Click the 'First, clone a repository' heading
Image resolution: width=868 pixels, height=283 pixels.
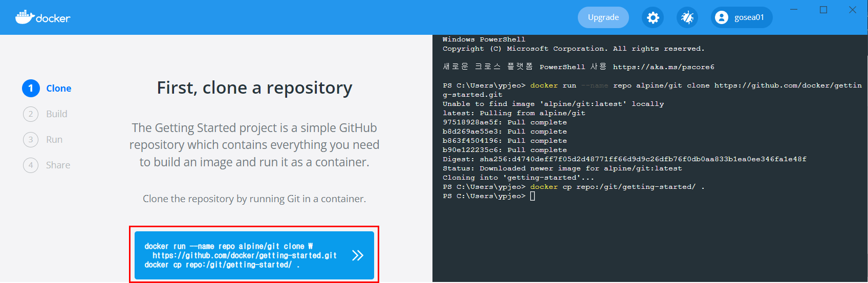(x=254, y=88)
